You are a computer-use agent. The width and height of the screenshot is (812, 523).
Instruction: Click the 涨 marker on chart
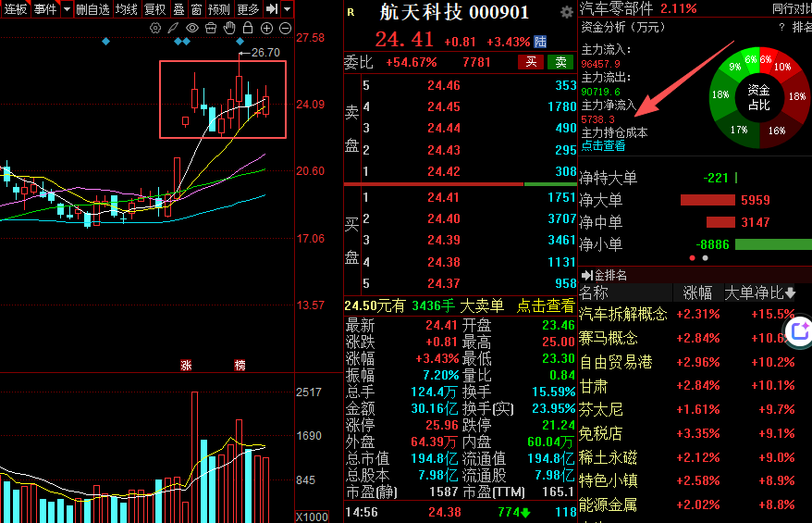coord(186,365)
